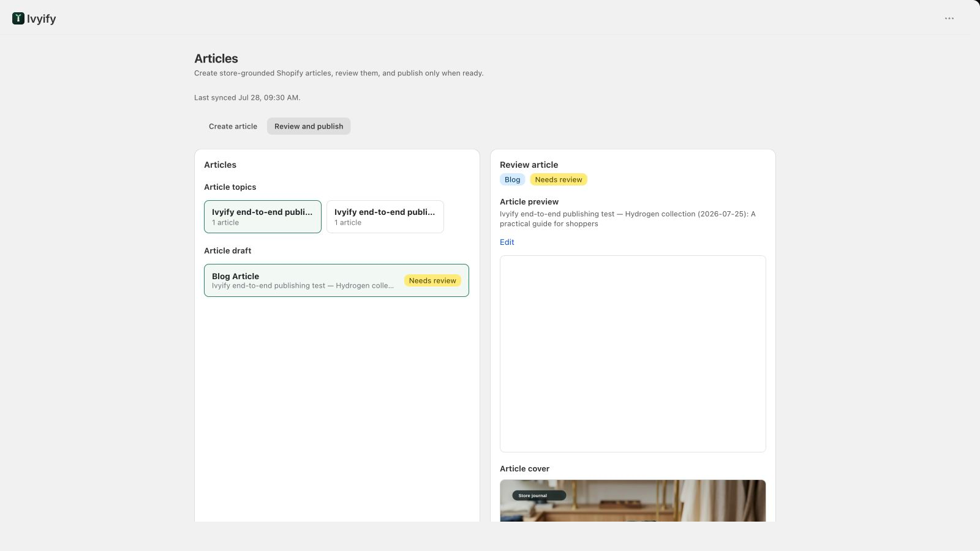The image size is (980, 551).
Task: Click the 'Last synced Jul 28, 09:30 AM.' text
Action: coord(247,98)
